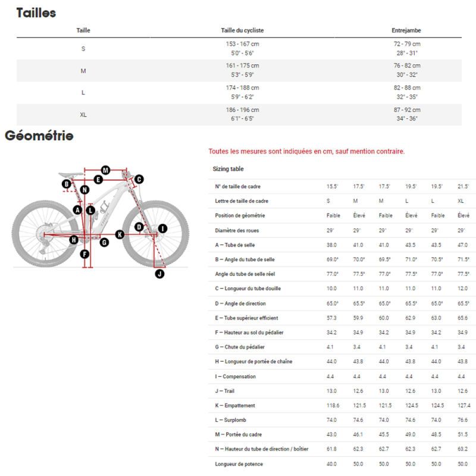Click the 'Entrejambe' column header
The width and height of the screenshot is (476, 476).
pyautogui.click(x=406, y=30)
